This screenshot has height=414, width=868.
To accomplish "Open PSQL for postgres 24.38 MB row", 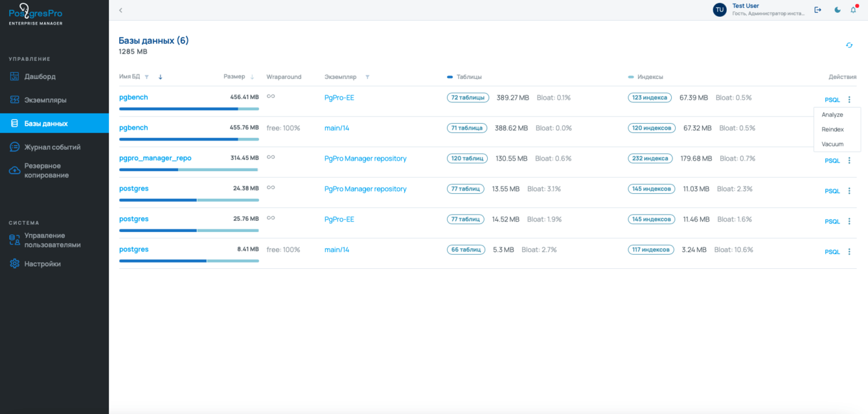I will point(832,191).
